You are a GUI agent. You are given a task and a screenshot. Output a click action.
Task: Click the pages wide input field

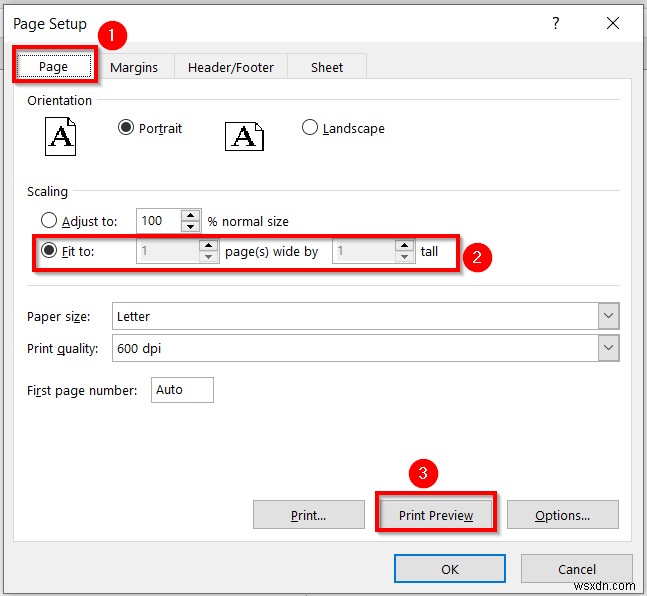pos(168,251)
